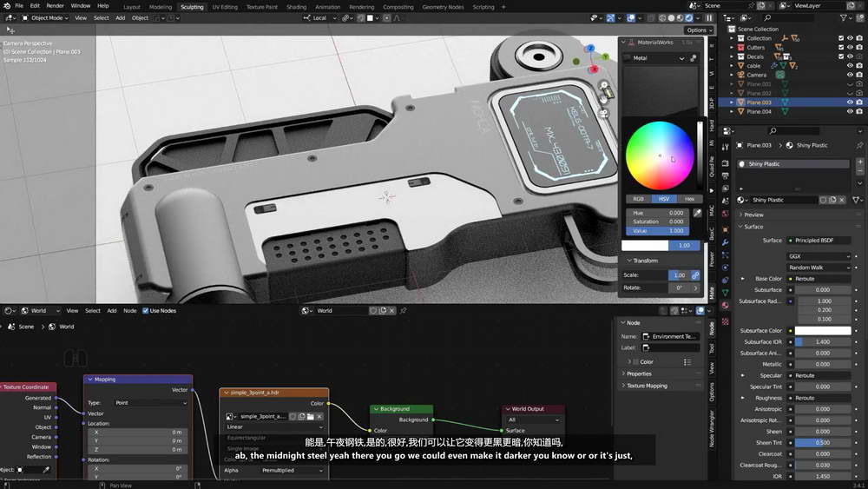Open the Output properties tab icon
Image resolution: width=868 pixels, height=489 pixels.
[725, 176]
